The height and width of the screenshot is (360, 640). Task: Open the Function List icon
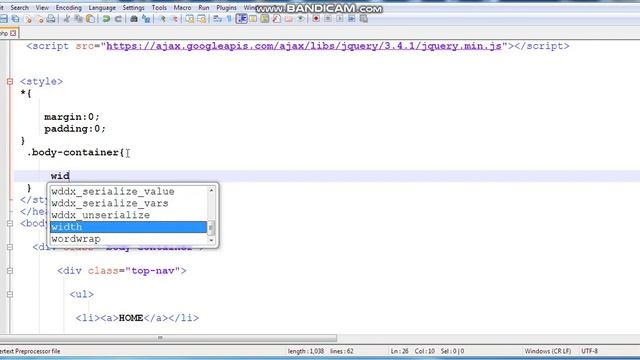277,19
